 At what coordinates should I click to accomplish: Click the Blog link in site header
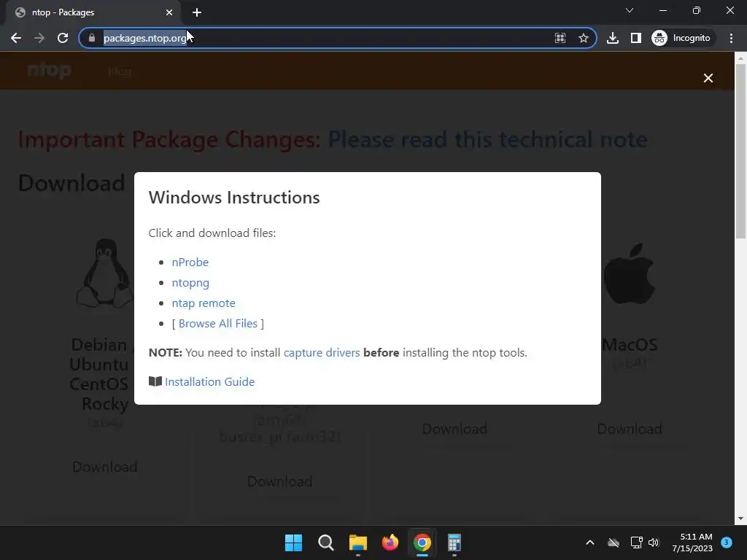120,71
